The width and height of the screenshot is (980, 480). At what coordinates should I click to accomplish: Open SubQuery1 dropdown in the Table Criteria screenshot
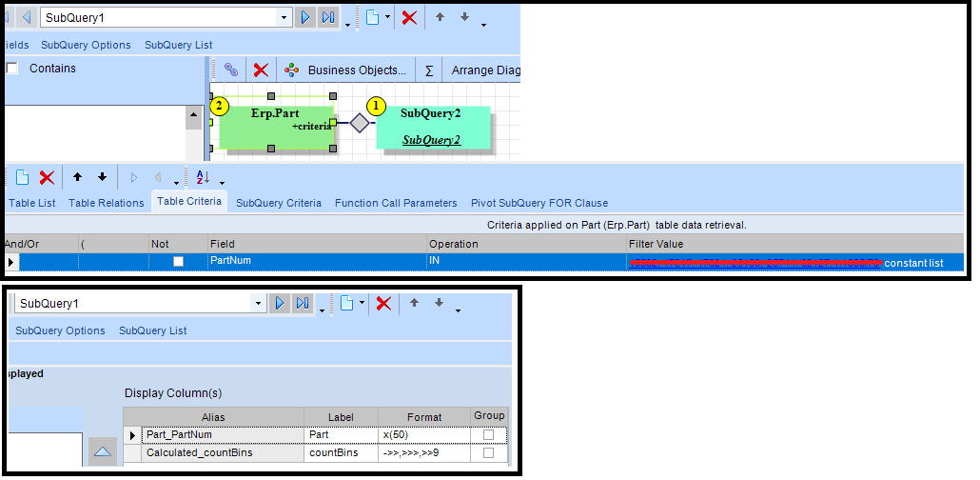(x=285, y=17)
